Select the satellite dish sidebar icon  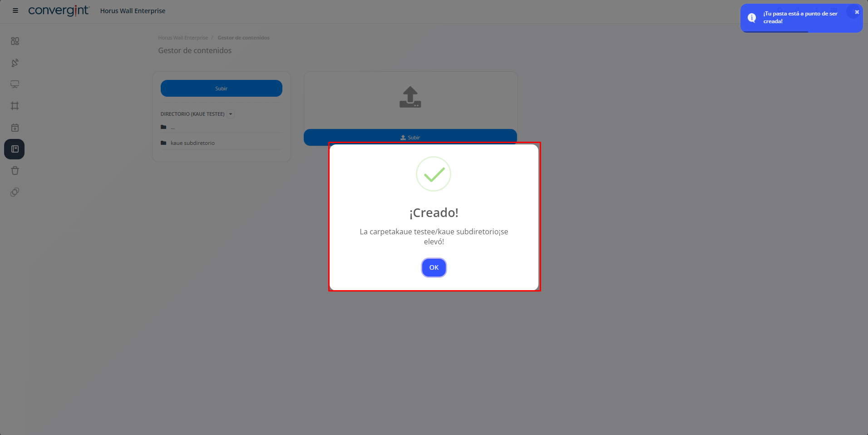(x=15, y=63)
